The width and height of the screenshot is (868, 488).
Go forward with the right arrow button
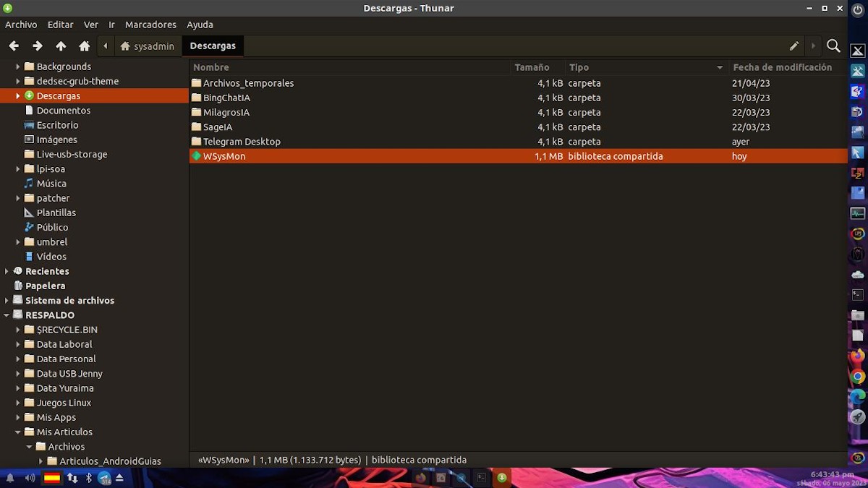click(37, 46)
